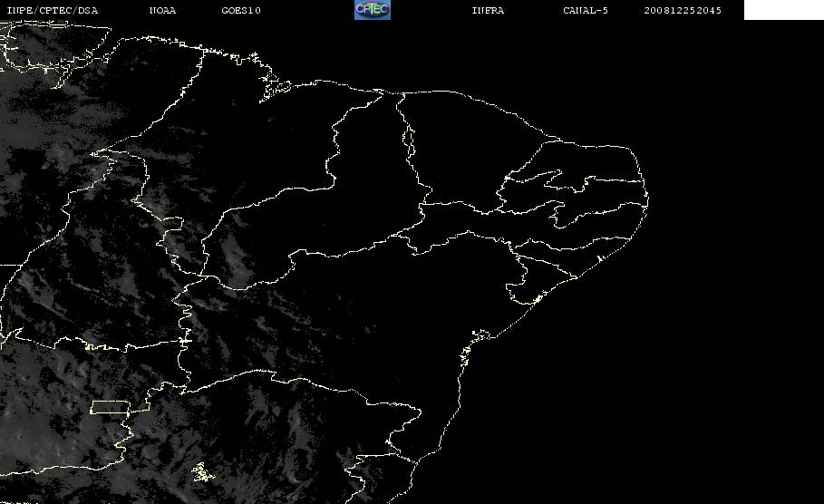Click the small rectangular Distrito Federal outline

pyautogui.click(x=110, y=407)
